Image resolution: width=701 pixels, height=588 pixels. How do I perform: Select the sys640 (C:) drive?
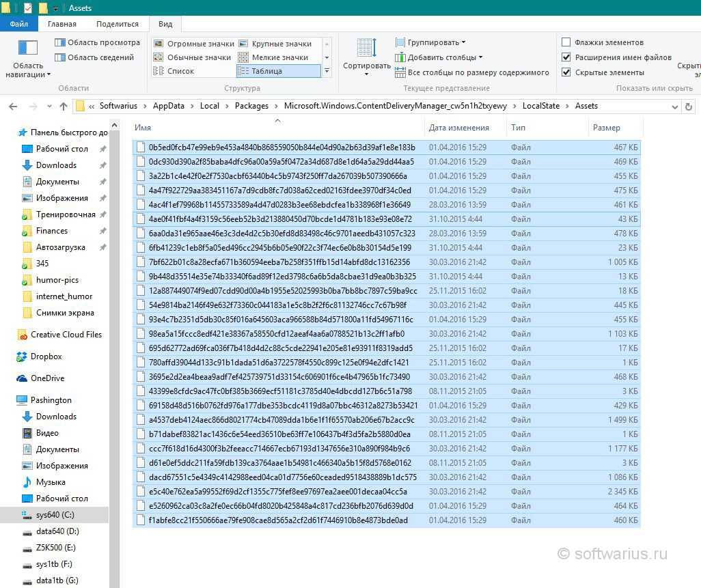55,515
